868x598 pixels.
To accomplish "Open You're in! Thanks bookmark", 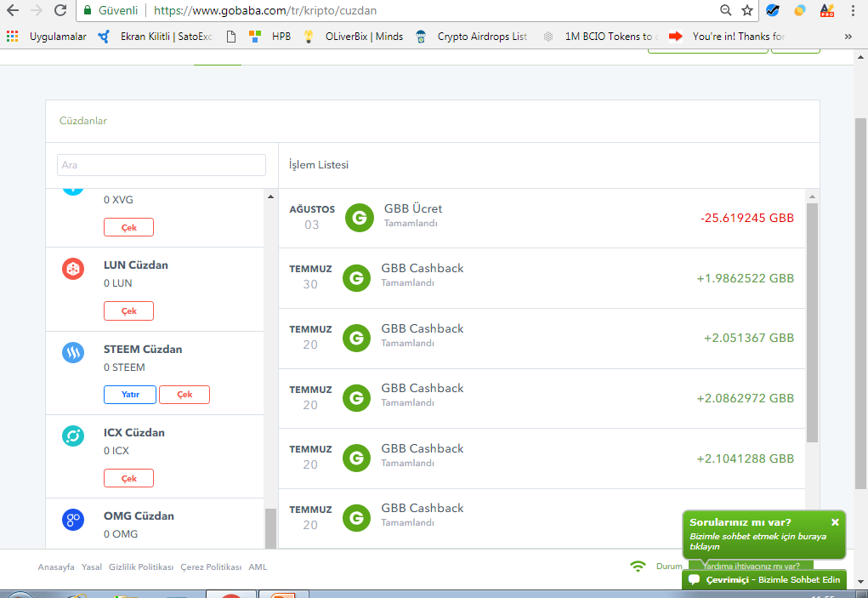I will tap(727, 37).
